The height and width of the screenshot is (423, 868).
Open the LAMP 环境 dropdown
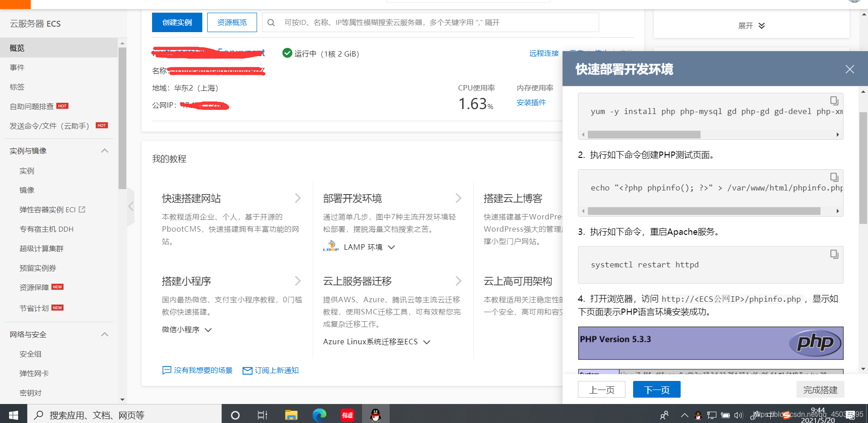coord(369,247)
